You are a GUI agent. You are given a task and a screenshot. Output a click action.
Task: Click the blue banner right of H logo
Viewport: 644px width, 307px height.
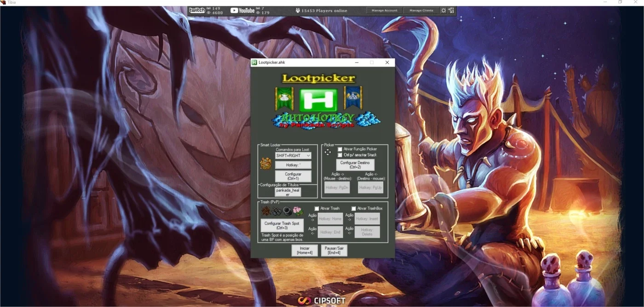click(x=353, y=97)
